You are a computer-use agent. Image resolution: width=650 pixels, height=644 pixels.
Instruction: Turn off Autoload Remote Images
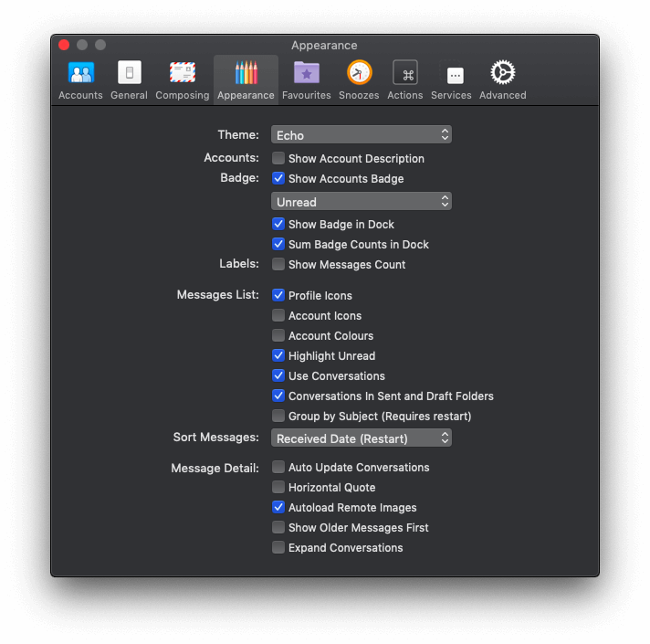pyautogui.click(x=278, y=507)
